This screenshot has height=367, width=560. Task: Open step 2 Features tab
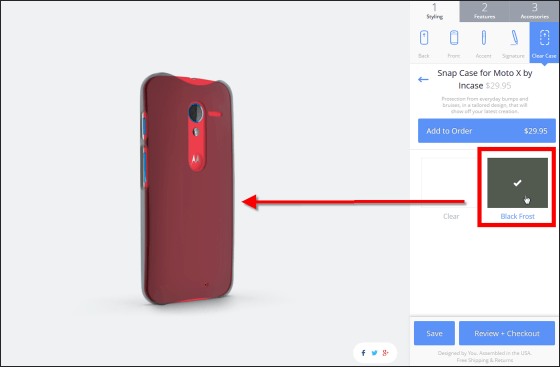tap(484, 11)
